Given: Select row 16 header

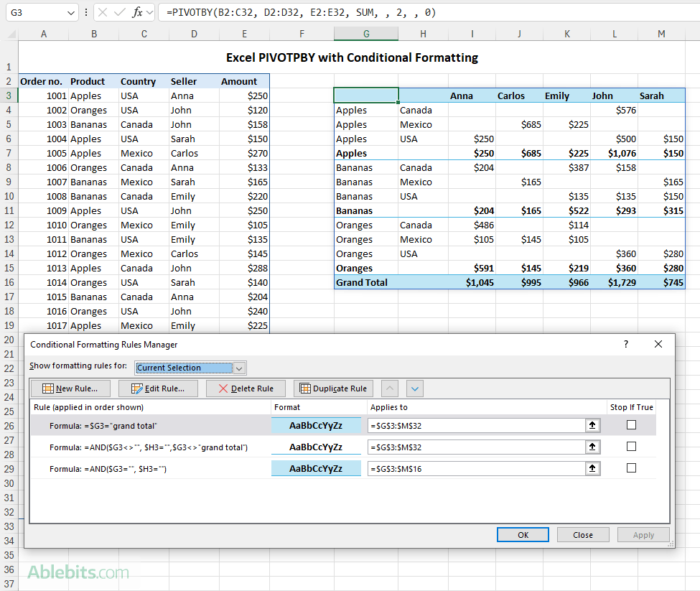Looking at the screenshot, I should pos(9,282).
